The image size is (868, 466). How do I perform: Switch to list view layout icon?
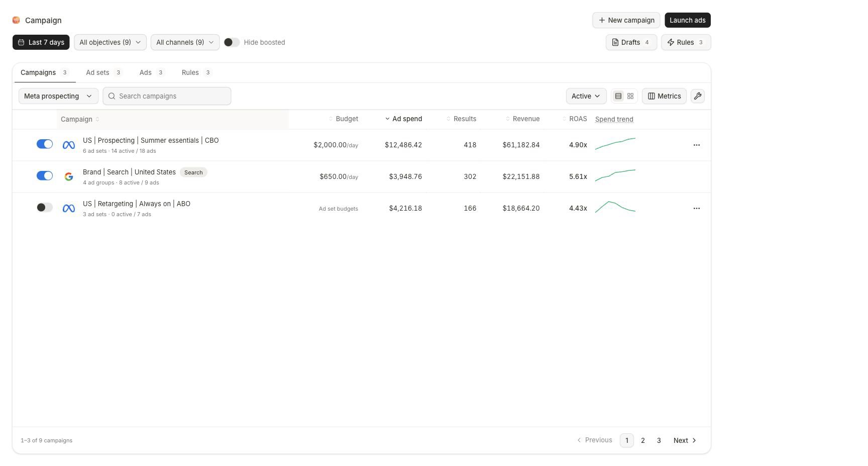click(x=618, y=96)
